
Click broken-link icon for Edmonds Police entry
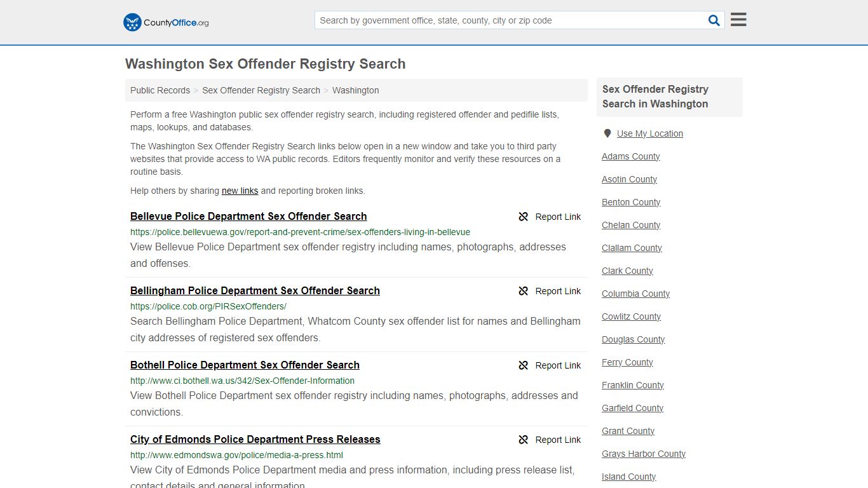[x=524, y=440]
